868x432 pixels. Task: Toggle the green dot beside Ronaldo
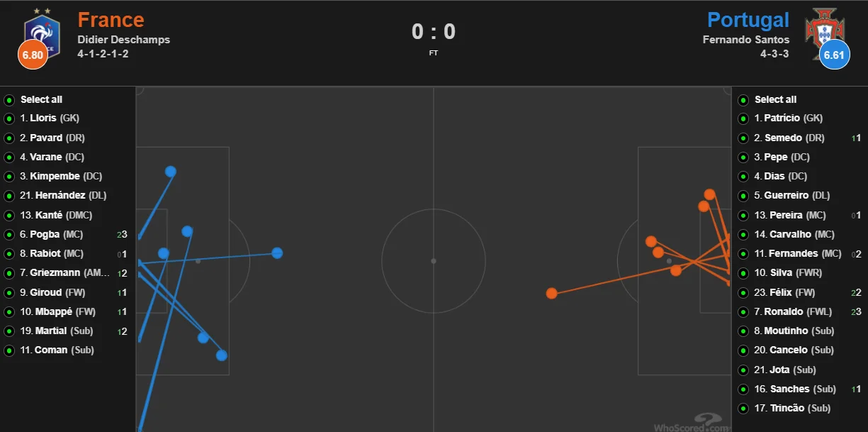743,312
